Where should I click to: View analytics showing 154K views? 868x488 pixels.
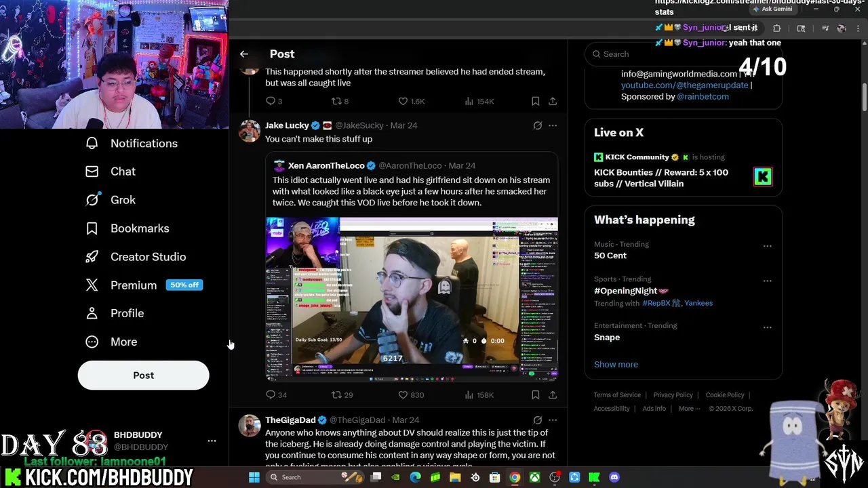pos(479,101)
